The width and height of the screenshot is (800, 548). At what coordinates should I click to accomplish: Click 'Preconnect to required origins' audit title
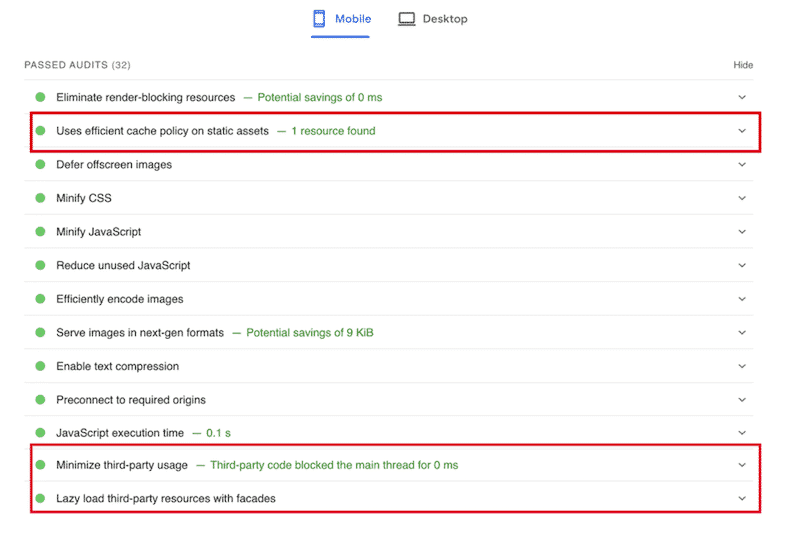pos(131,400)
